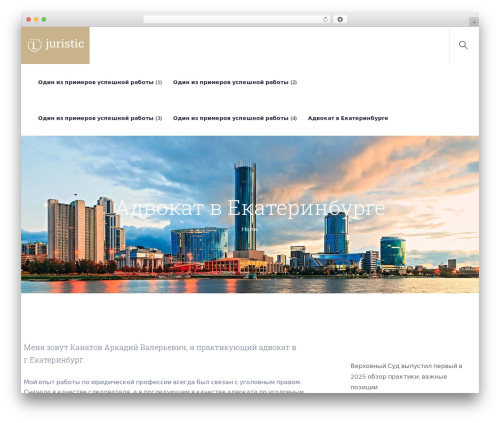
Task: Open menu item Один из примеров успешной работы (1)
Action: [x=100, y=82]
